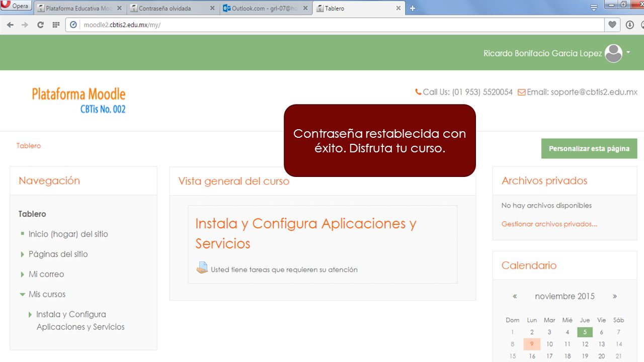Go to previous month in calendar

[515, 296]
